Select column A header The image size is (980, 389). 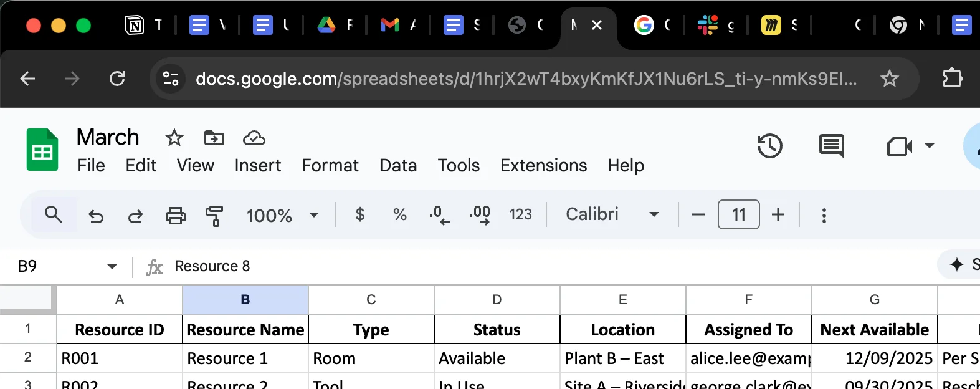(120, 300)
